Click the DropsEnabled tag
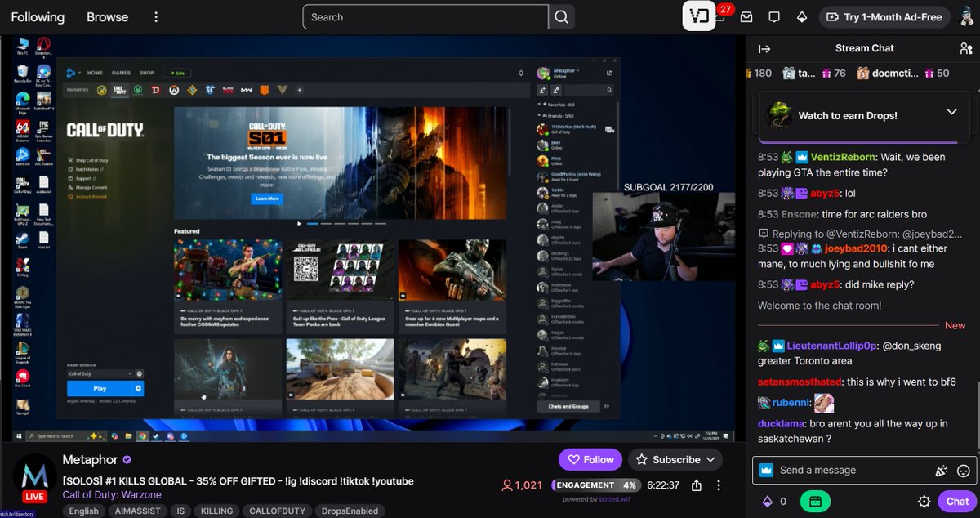The width and height of the screenshot is (980, 518). pyautogui.click(x=349, y=511)
